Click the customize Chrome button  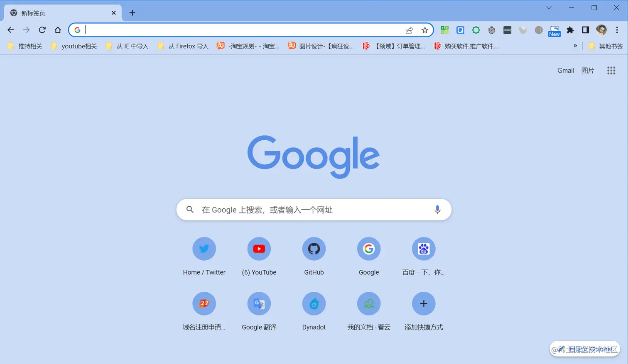(x=584, y=349)
